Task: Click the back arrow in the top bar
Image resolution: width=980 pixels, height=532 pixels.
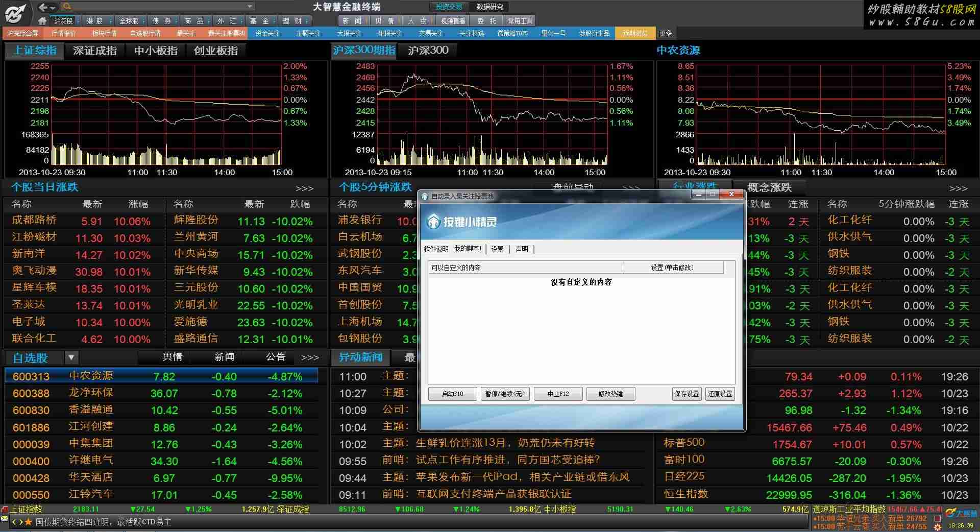Action: click(x=43, y=7)
